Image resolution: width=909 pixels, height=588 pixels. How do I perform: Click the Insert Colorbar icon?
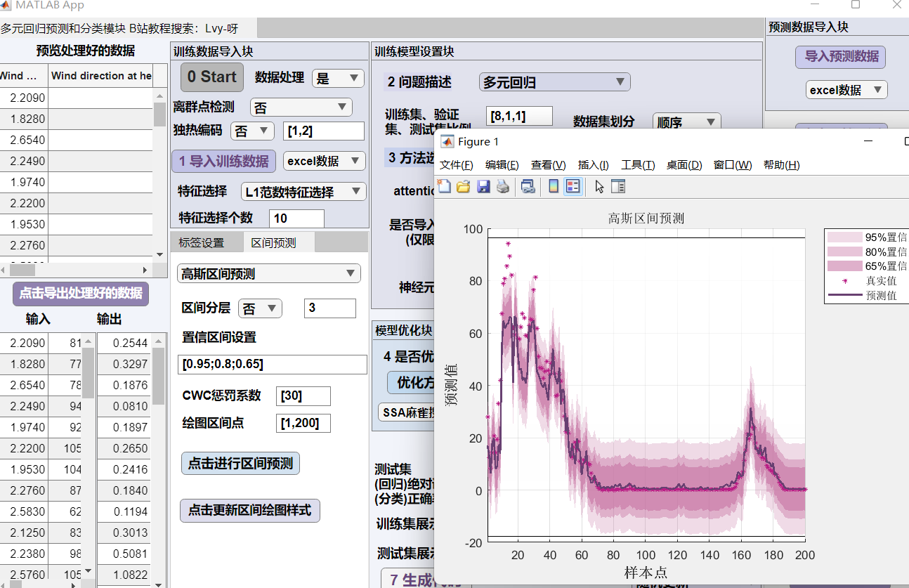click(554, 186)
